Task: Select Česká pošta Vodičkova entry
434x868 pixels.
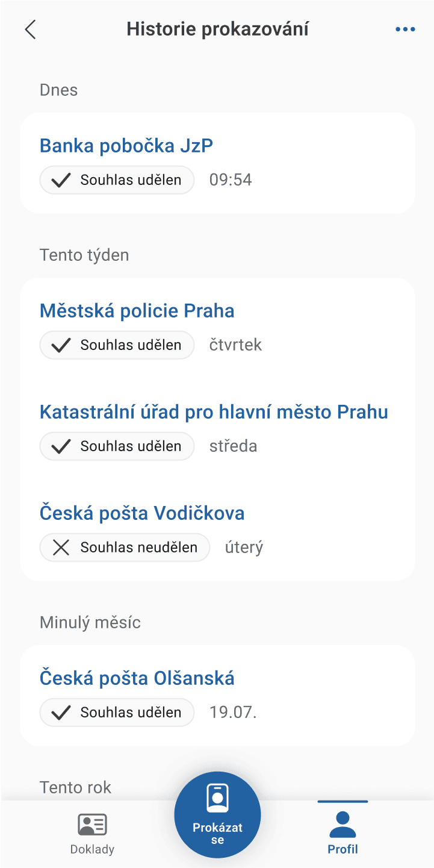Action: [x=142, y=513]
